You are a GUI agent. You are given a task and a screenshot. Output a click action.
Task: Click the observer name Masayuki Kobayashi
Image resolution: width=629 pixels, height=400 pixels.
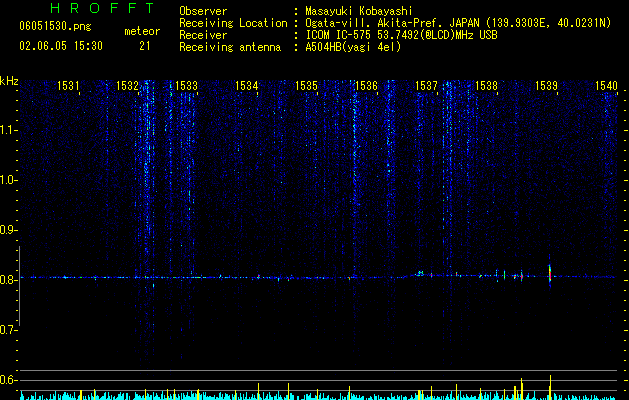pyautogui.click(x=359, y=11)
